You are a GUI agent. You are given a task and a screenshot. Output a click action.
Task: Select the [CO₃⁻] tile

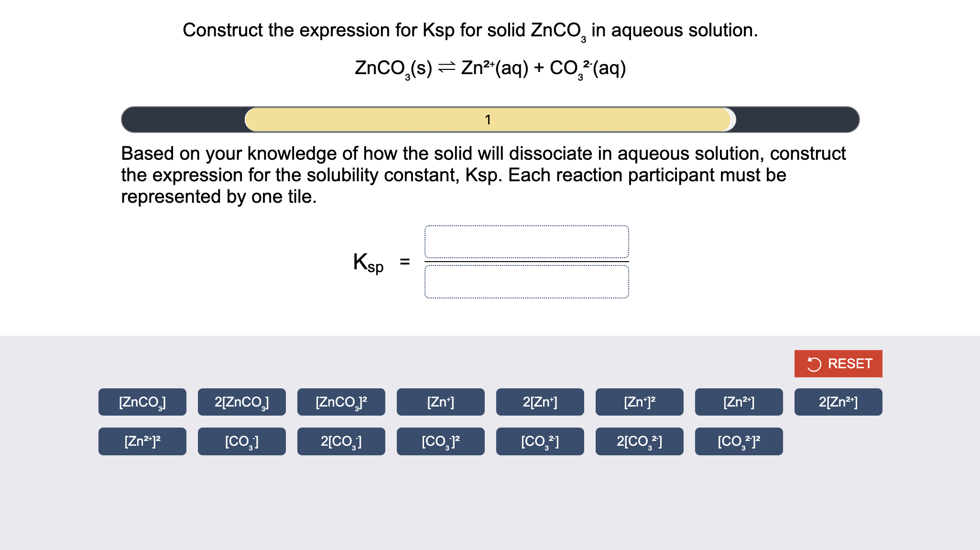pyautogui.click(x=241, y=441)
